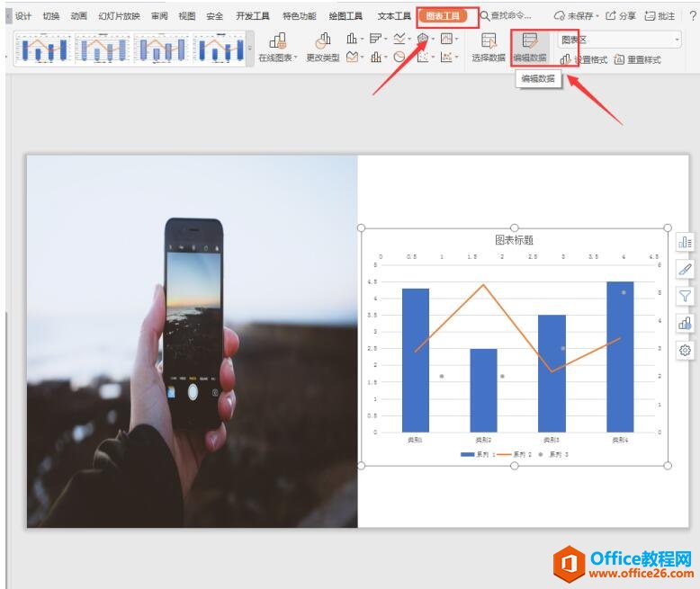Insert an area chart from the ribbon
Screen dimensions: 700x589
pyautogui.click(x=352, y=57)
